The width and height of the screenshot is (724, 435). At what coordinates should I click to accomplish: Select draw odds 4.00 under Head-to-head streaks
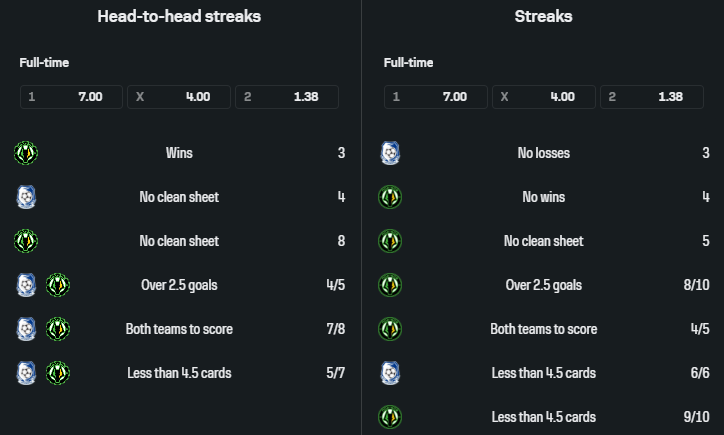(x=179, y=97)
